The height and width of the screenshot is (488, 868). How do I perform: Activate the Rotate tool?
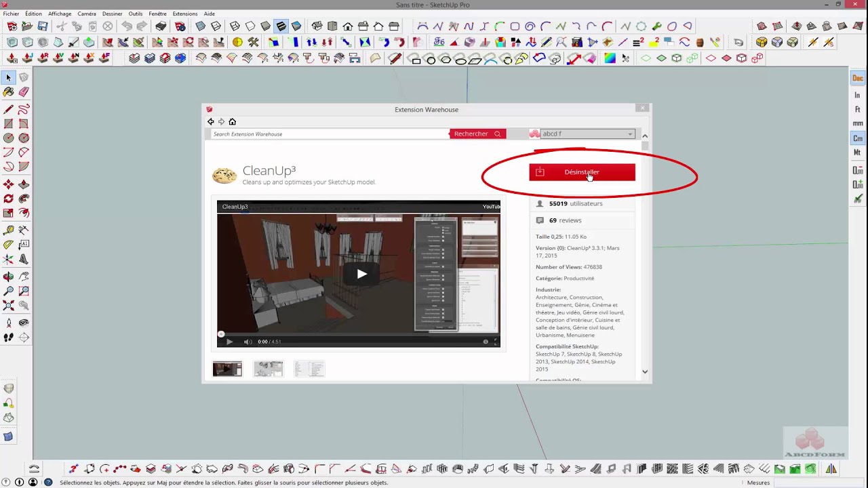[9, 199]
